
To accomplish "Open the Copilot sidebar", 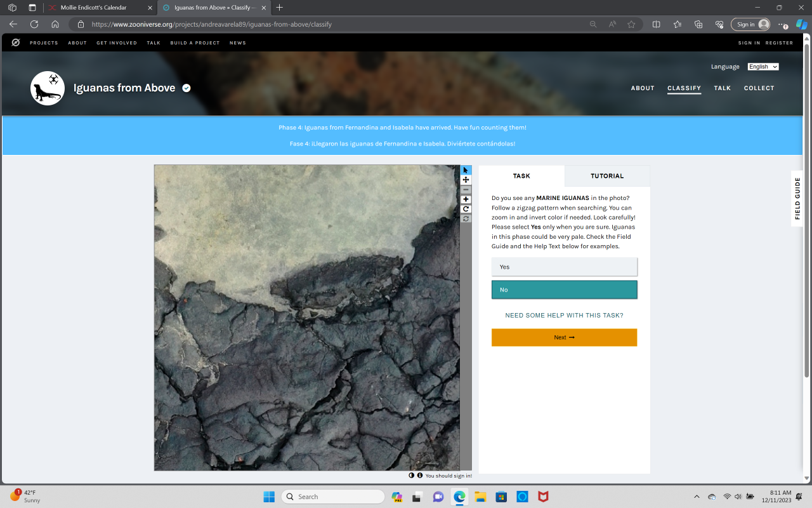I will pyautogui.click(x=802, y=24).
